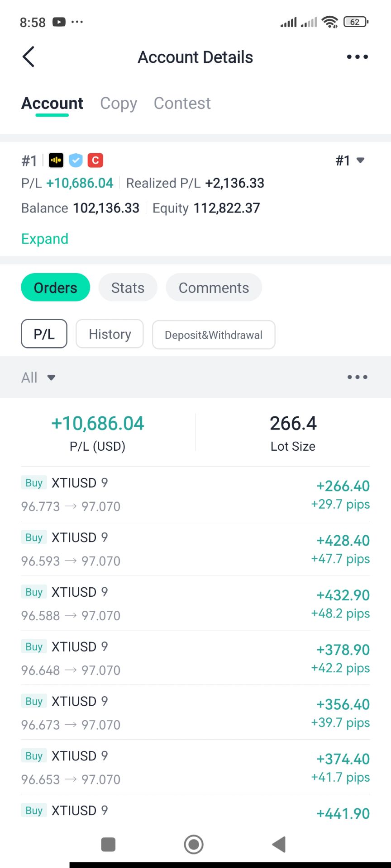Tap the back arrow in the header
Viewport: 391px width, 868px height.
29,57
